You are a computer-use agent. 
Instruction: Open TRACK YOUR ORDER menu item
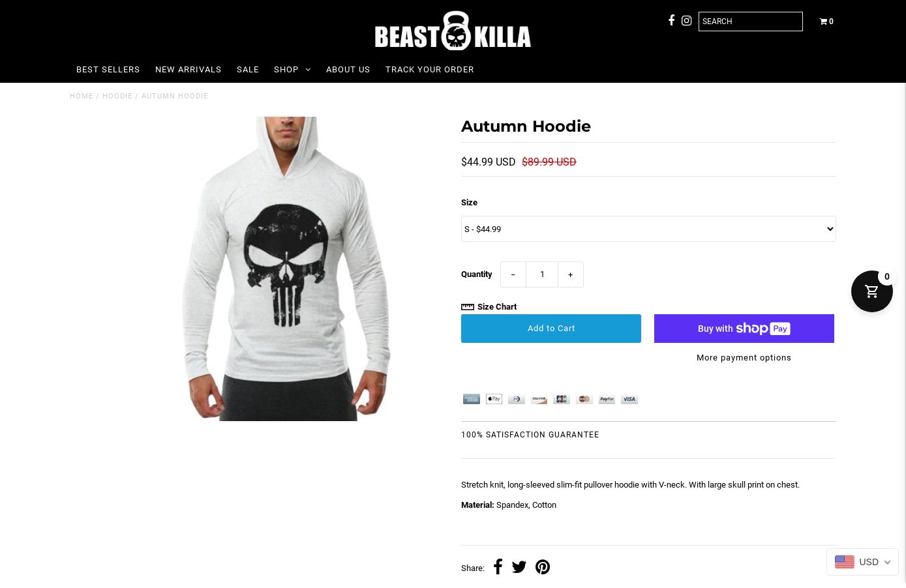pyautogui.click(x=430, y=70)
